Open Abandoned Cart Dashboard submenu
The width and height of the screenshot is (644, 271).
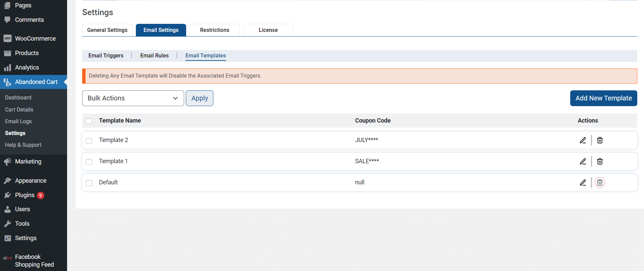point(18,97)
